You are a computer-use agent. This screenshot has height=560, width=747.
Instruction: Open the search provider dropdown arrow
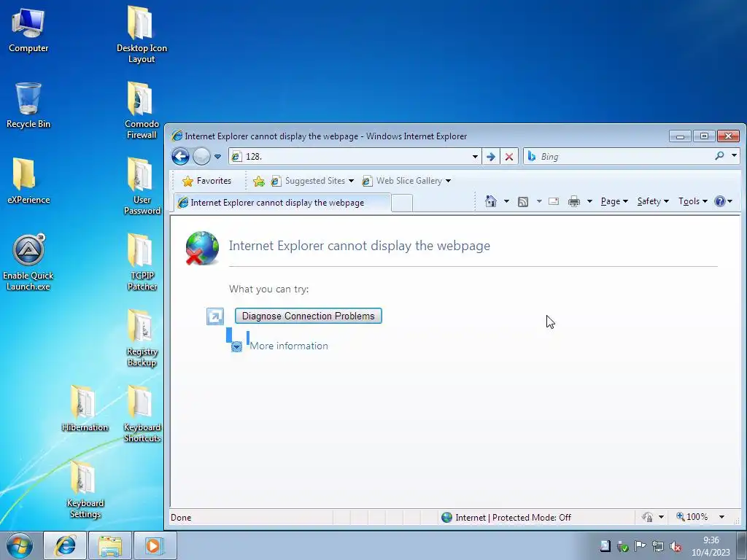click(x=734, y=156)
